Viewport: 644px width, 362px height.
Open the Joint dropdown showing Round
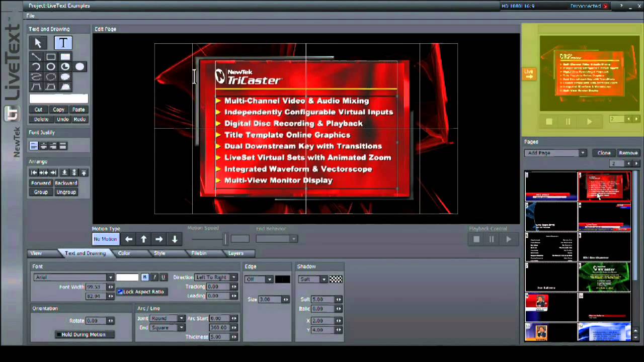coord(168,318)
